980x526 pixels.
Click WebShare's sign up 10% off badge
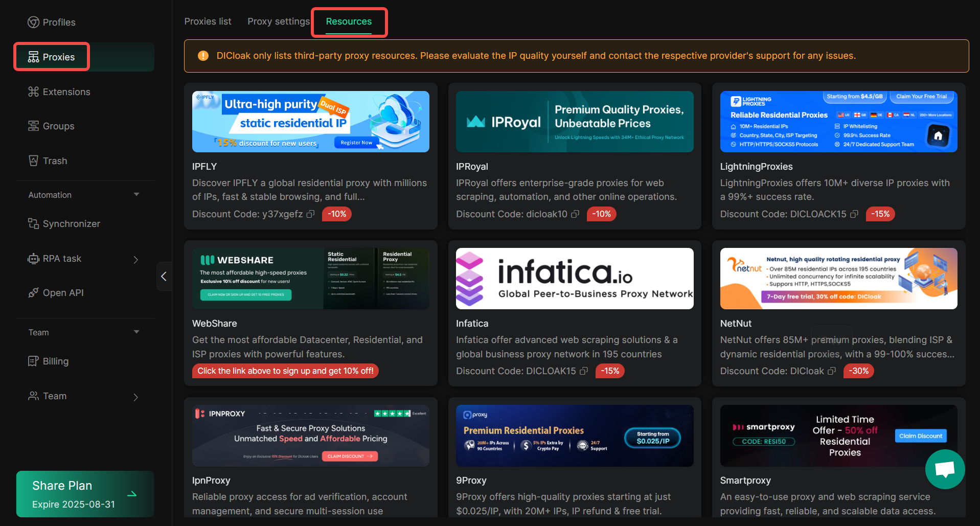(285, 371)
